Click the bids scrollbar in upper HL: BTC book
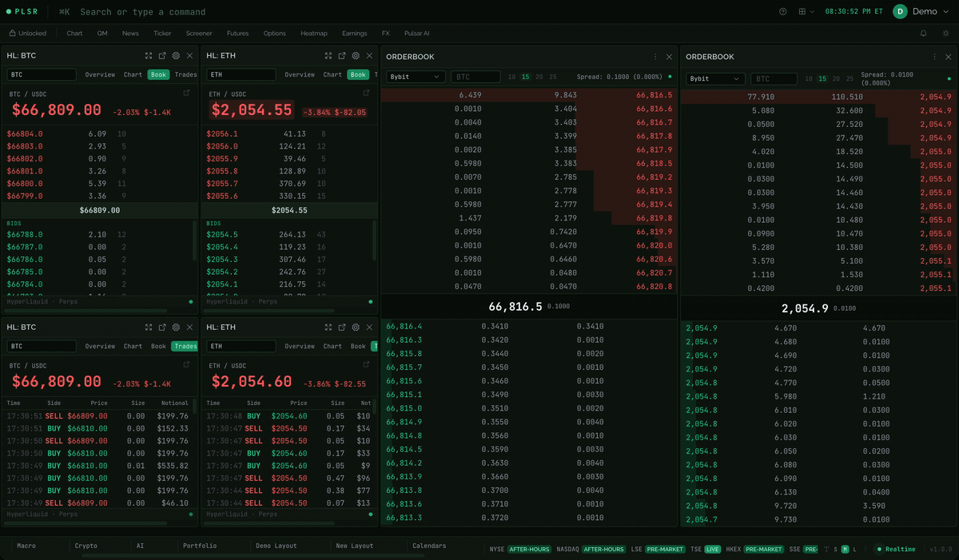The width and height of the screenshot is (959, 560). [194, 241]
